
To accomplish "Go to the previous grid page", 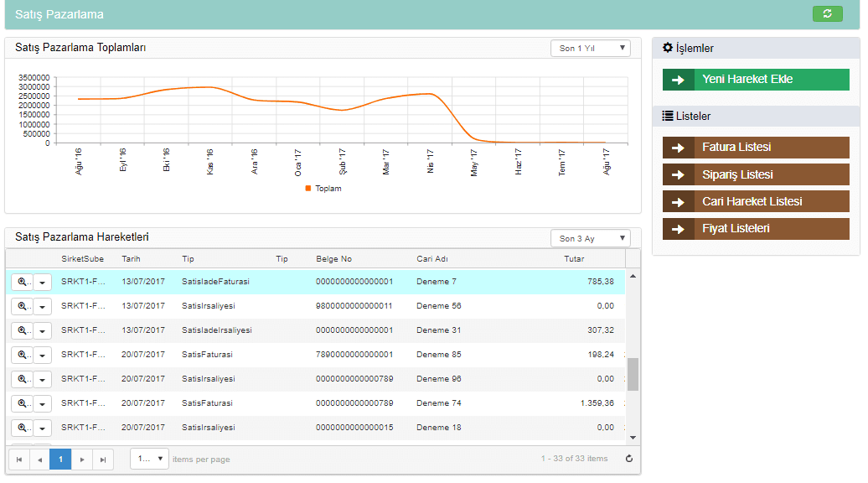I will (39, 460).
